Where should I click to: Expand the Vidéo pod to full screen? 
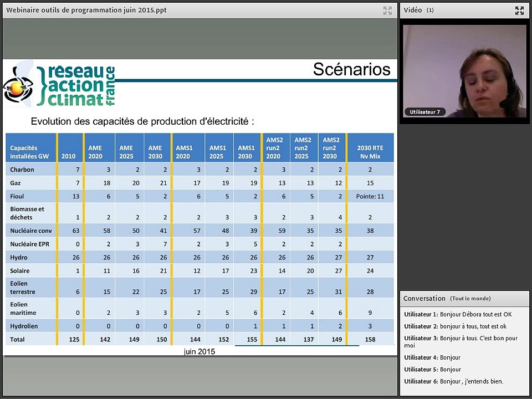pyautogui.click(x=519, y=11)
